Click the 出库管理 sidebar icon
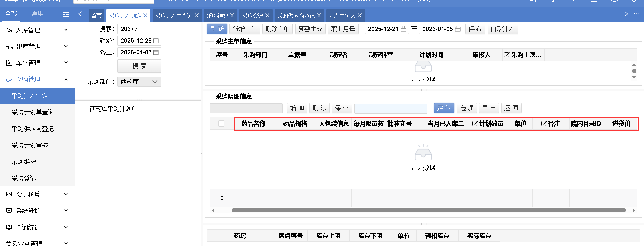Screen dimensions: 644x246 pyautogui.click(x=9, y=47)
